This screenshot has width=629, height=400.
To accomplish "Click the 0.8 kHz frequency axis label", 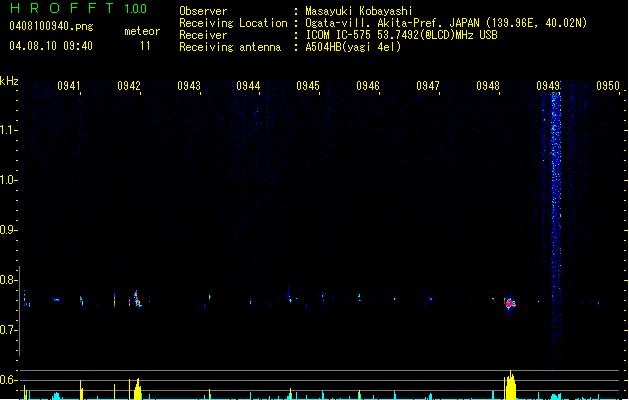I will 8,280.
